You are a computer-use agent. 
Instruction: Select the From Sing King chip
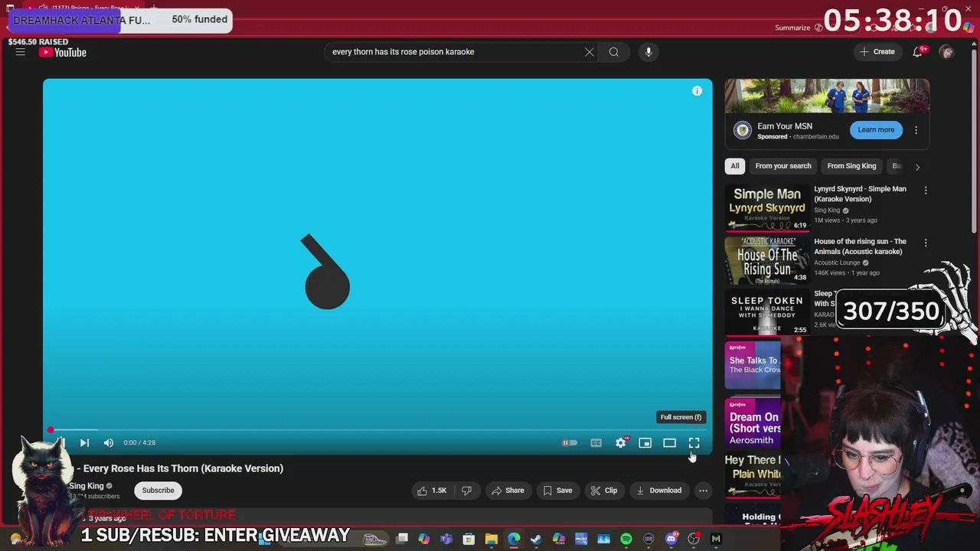[x=851, y=166]
